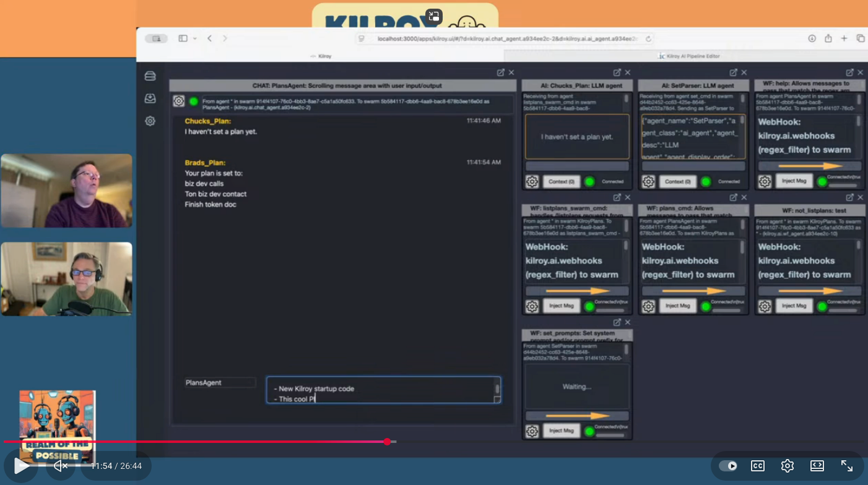Click Inject Msg in listplans_swarm_cmd panel

(x=562, y=306)
